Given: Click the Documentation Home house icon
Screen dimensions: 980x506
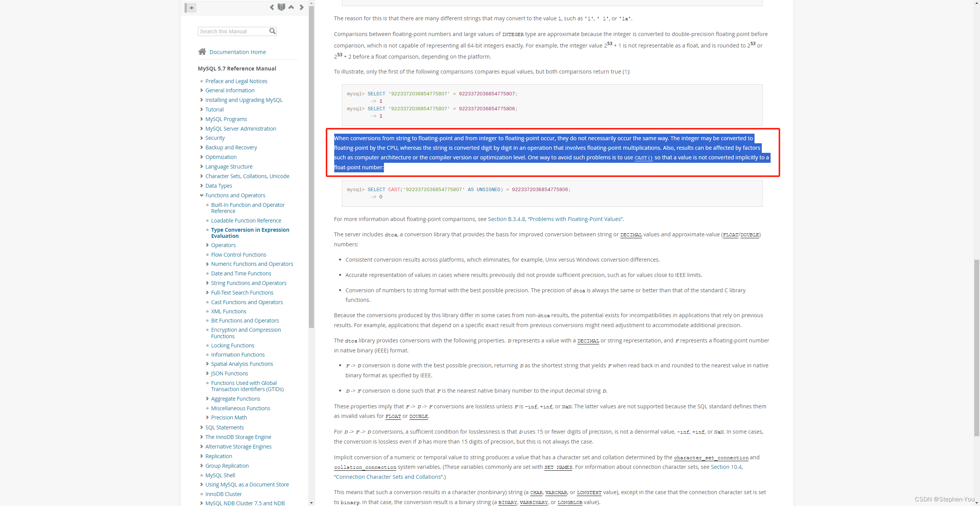Looking at the screenshot, I should [202, 52].
